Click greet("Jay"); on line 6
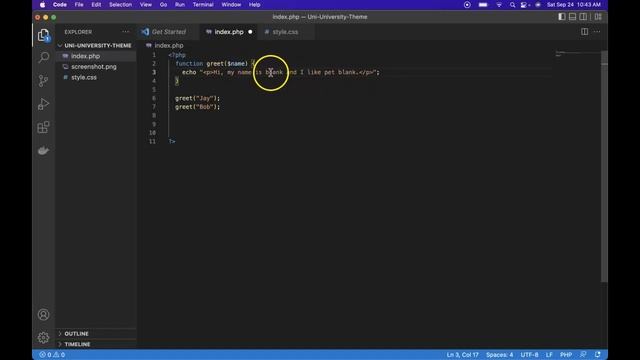Viewport: 640px width, 360px height. point(198,98)
